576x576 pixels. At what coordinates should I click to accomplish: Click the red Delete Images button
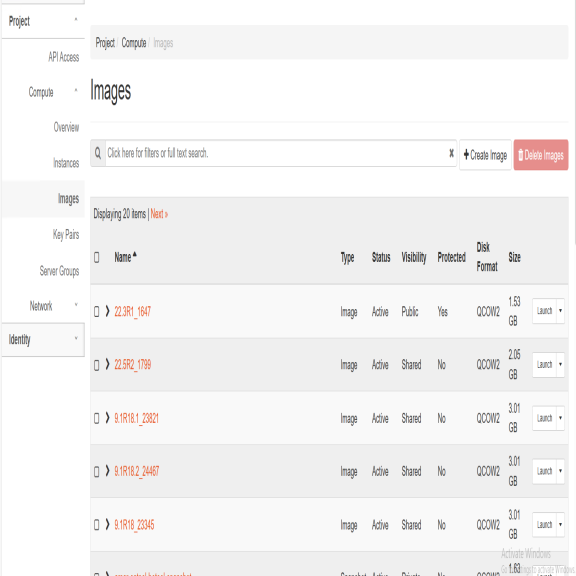point(541,155)
